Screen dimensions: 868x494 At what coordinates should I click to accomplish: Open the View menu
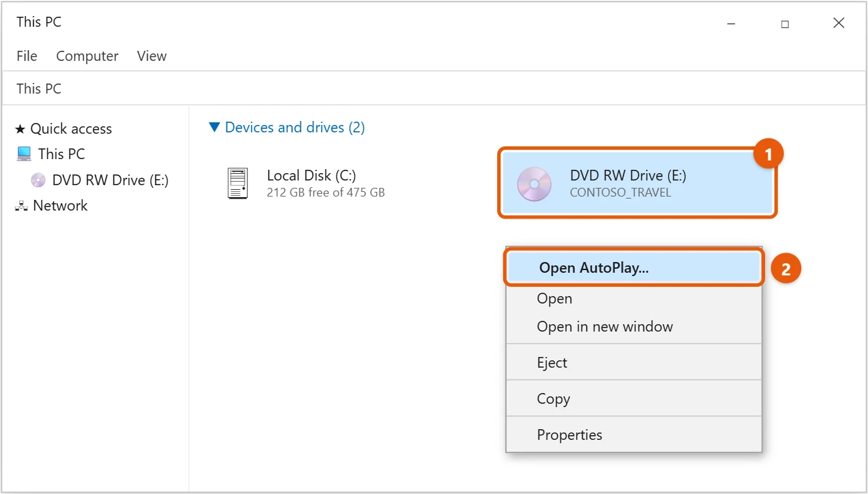pyautogui.click(x=152, y=56)
